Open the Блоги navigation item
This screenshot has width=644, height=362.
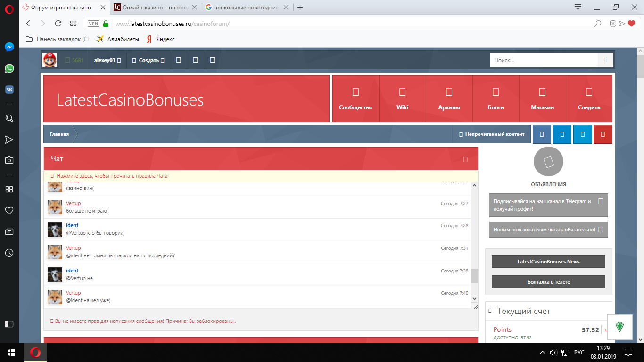pyautogui.click(x=495, y=99)
